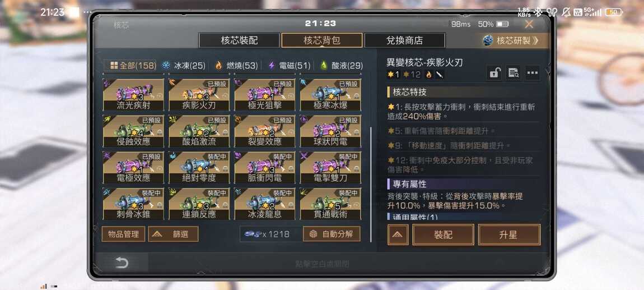Click the 升星 button
The height and width of the screenshot is (290, 644).
(509, 235)
